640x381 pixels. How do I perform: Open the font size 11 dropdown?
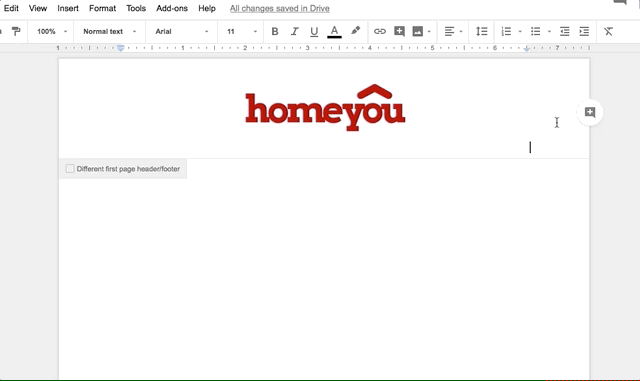[x=242, y=31]
